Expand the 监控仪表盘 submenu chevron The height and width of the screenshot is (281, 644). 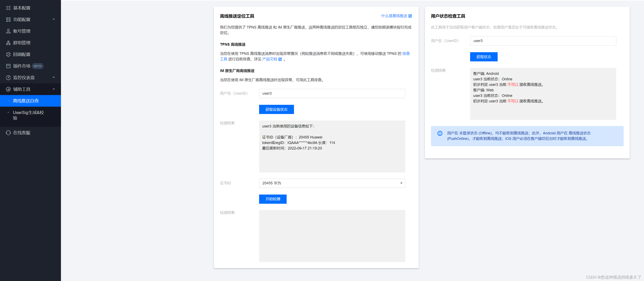[53, 77]
